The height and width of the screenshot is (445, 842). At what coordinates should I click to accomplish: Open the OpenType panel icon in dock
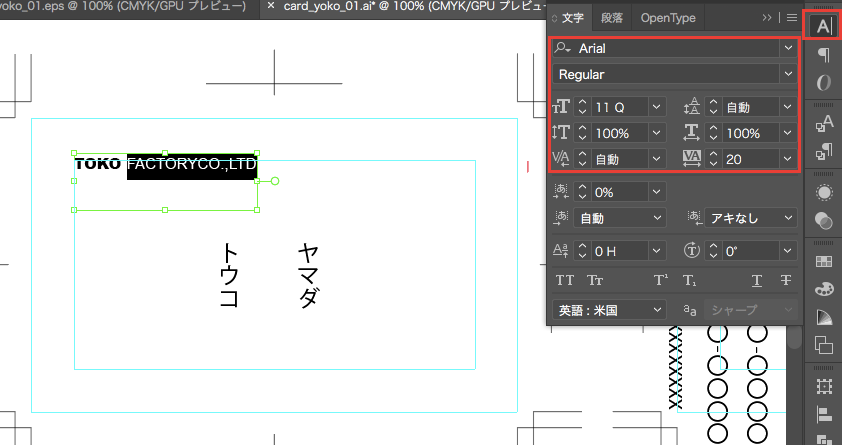click(x=824, y=83)
